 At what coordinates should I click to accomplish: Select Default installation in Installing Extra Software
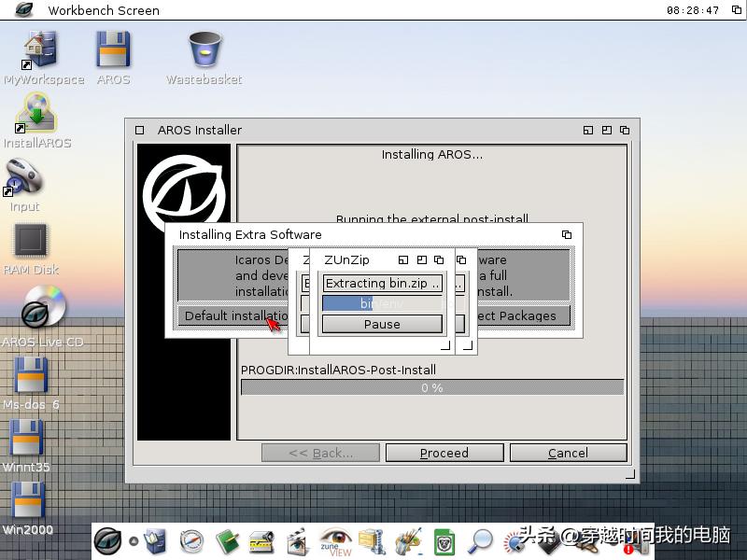tap(227, 315)
